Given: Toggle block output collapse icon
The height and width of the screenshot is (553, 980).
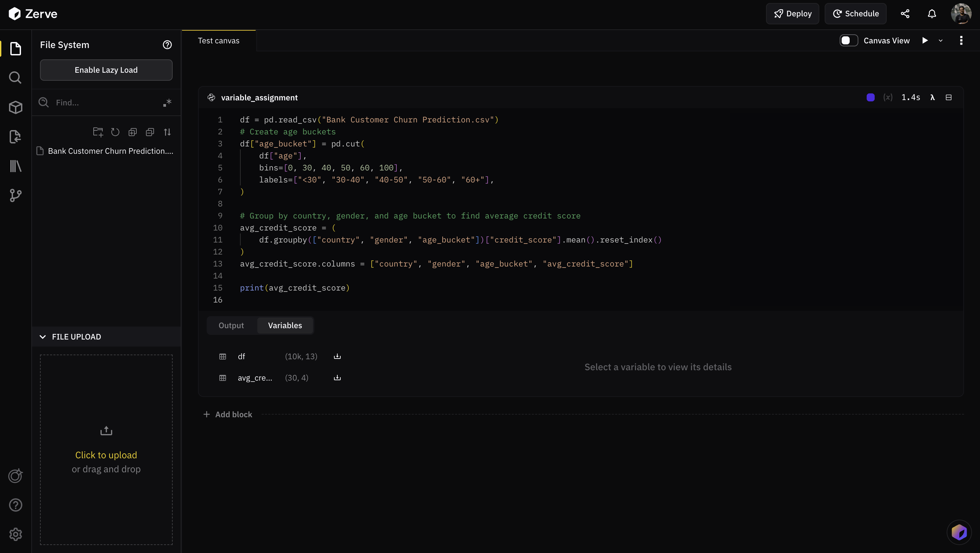Looking at the screenshot, I should point(949,98).
